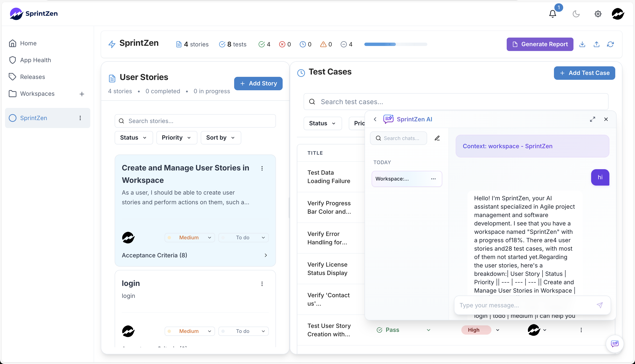The height and width of the screenshot is (364, 635).
Task: Click the workspace progress bar
Action: [x=395, y=44]
